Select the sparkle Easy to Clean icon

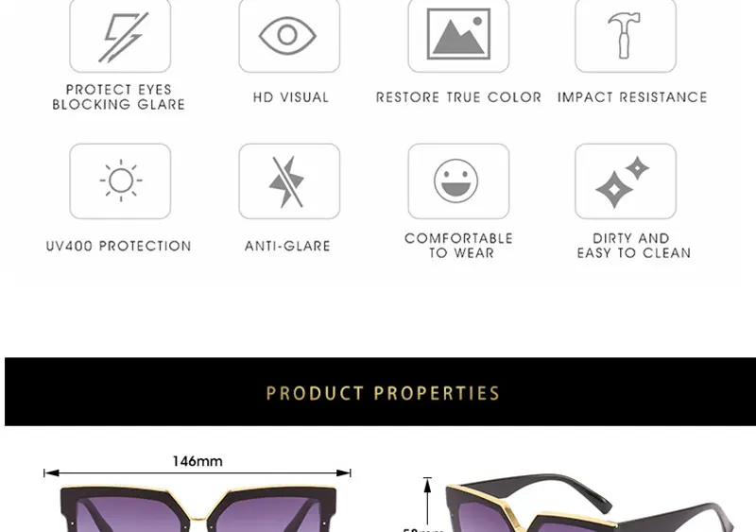pyautogui.click(x=626, y=180)
